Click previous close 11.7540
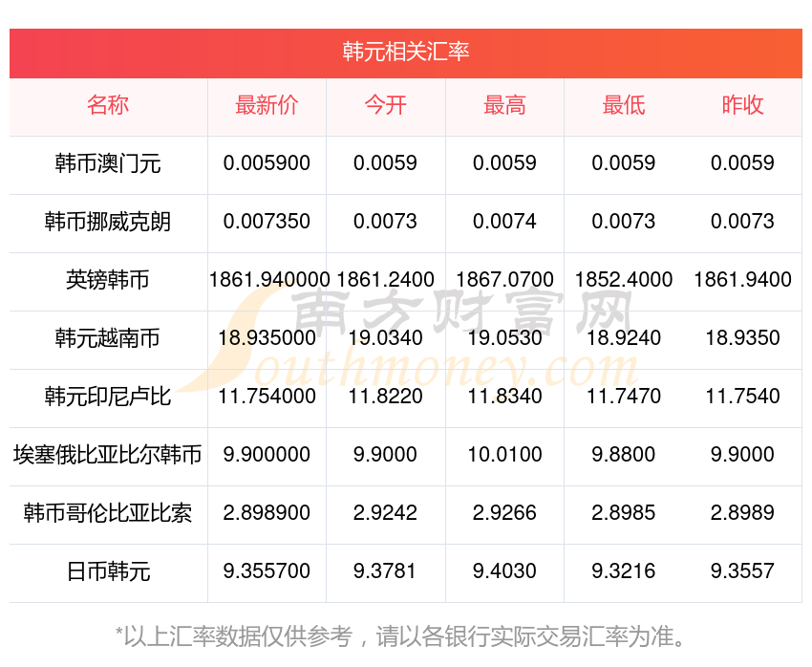812x667 pixels. 742,397
